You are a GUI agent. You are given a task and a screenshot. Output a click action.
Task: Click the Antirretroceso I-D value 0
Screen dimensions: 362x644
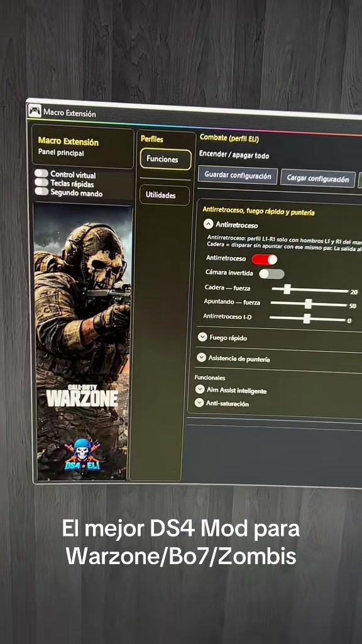(349, 320)
